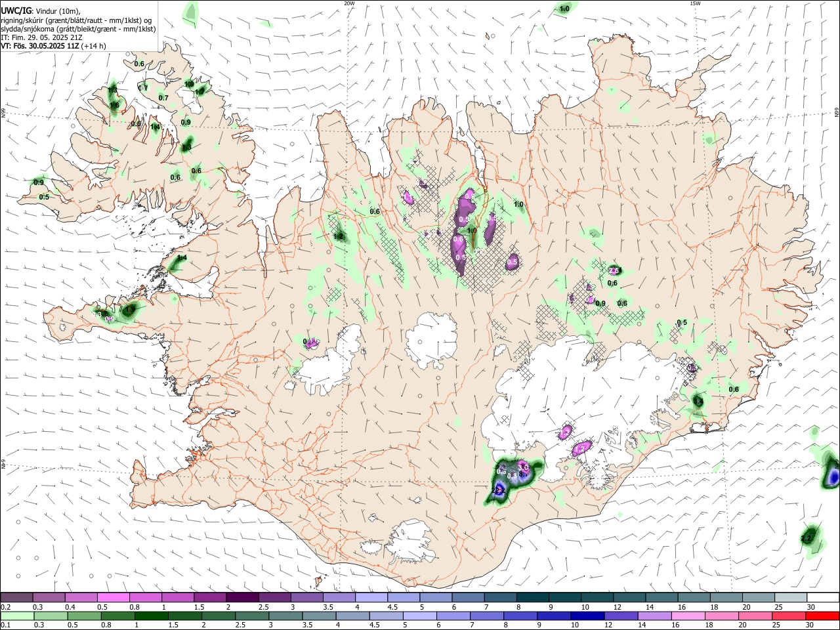This screenshot has width=840, height=630.
Task: Click the 'VT: Fös. 30.05.2025 11Z (+14 h)' line
Action: tap(53, 46)
